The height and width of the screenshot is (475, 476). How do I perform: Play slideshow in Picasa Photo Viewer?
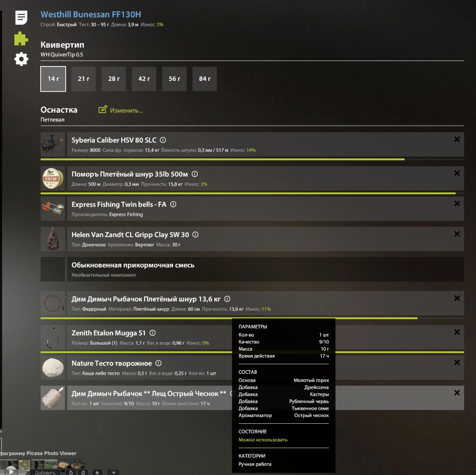coord(11,471)
